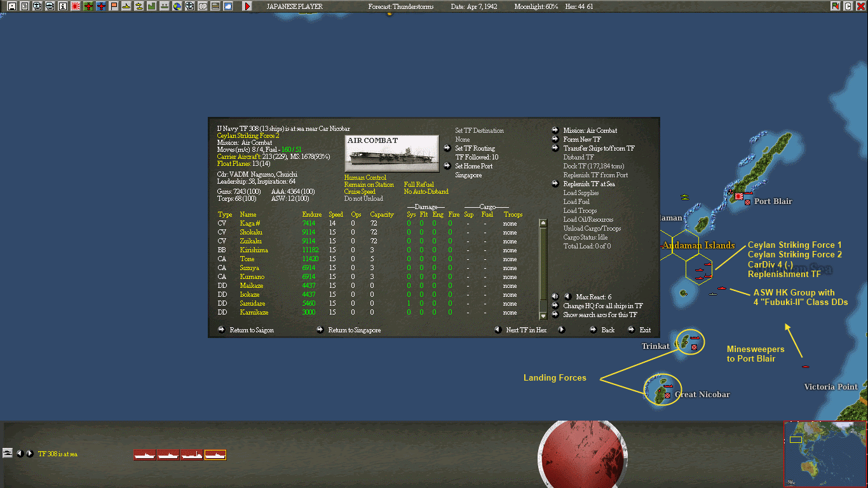The image size is (868, 488).
Task: Click the left arrow before Next TF in Hex
Action: pyautogui.click(x=498, y=330)
